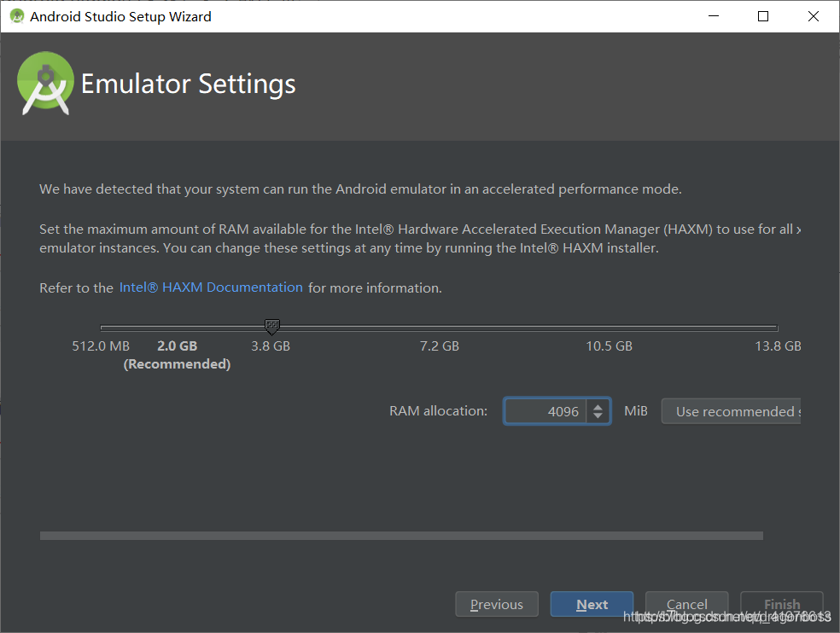Viewport: 840px width, 633px height.
Task: Close the Setup Wizard window
Action: pos(814,16)
